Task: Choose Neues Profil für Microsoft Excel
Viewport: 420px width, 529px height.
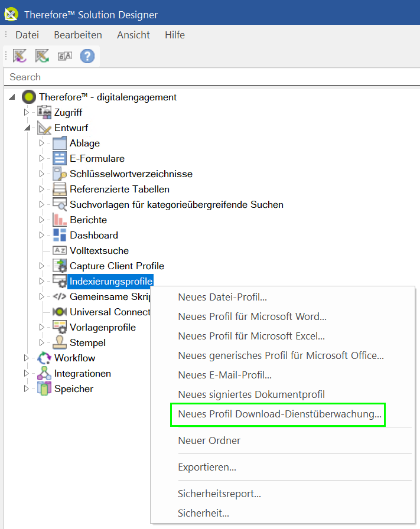Action: click(282, 336)
